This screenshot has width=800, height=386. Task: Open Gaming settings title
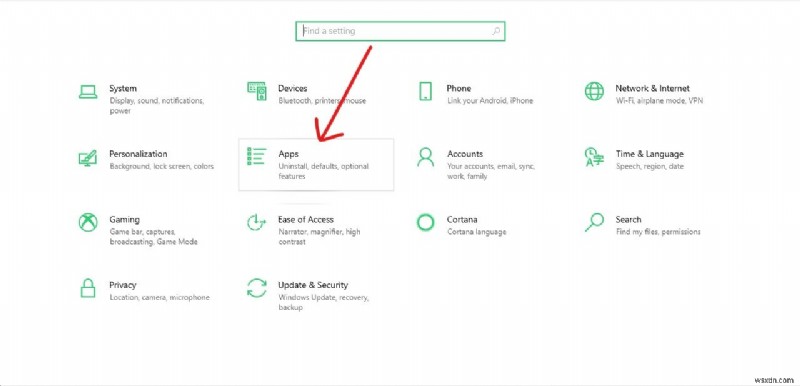[x=124, y=219]
